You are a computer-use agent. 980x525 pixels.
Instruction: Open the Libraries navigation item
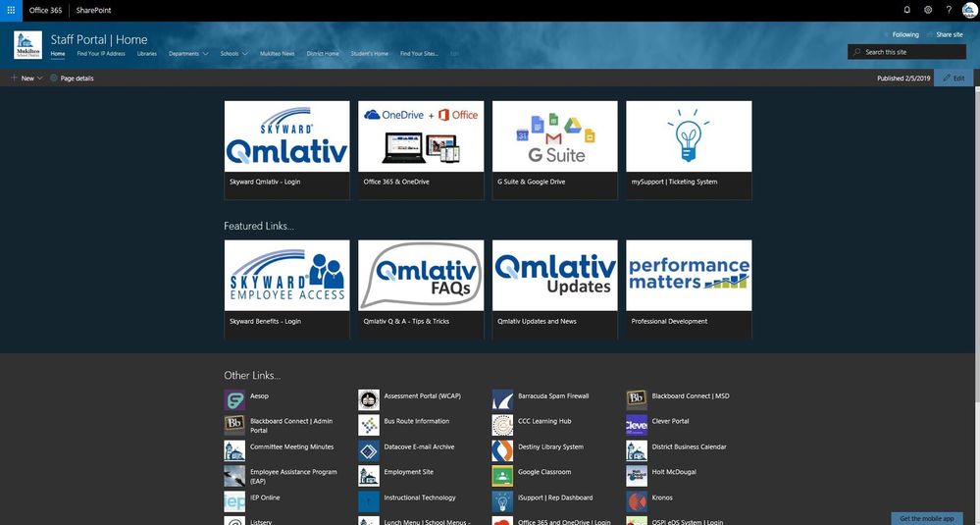click(147, 54)
